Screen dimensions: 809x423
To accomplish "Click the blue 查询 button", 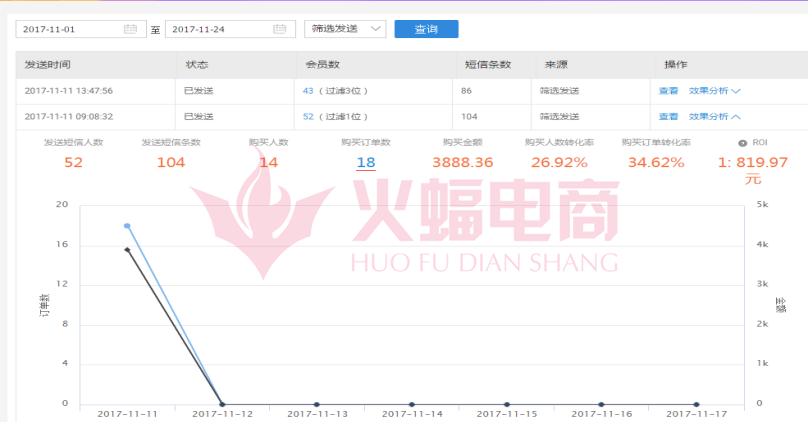I will 426,29.
